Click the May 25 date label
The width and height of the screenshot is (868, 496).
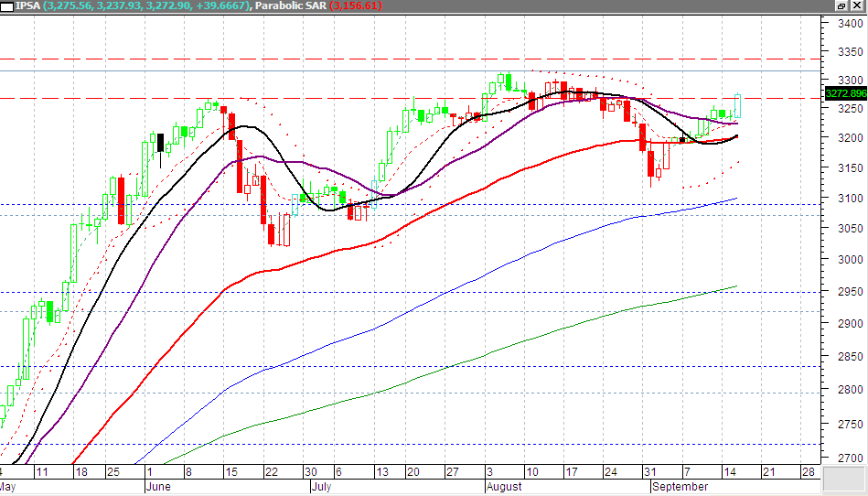tap(113, 472)
